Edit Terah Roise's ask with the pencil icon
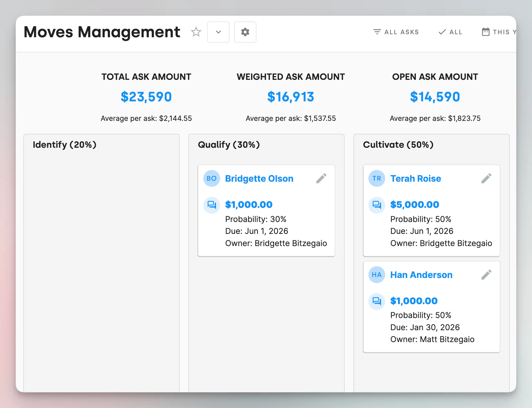Screen dimensions: 532x408 tap(486, 178)
